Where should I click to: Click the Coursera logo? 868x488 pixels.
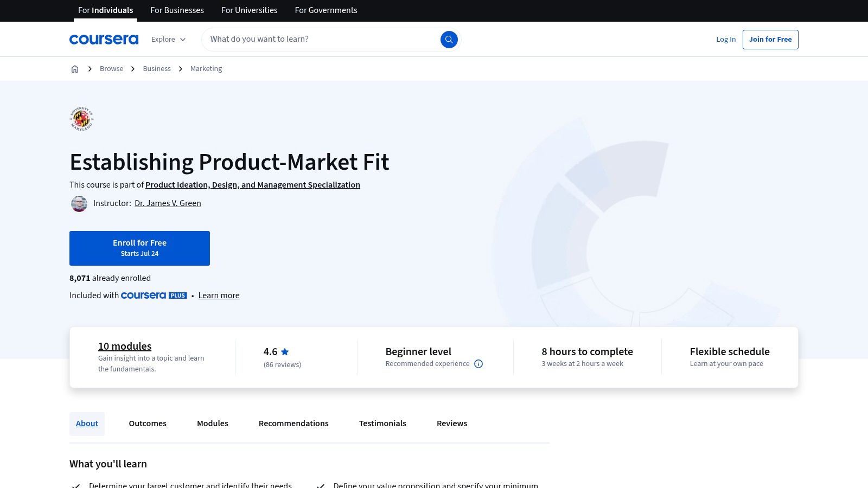[104, 39]
